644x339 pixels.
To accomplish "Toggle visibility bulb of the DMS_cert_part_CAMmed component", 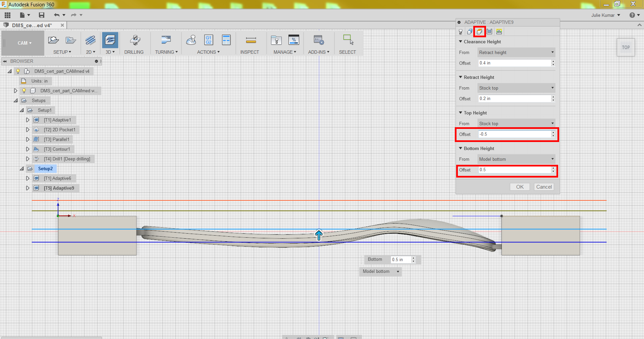I will click(x=24, y=91).
